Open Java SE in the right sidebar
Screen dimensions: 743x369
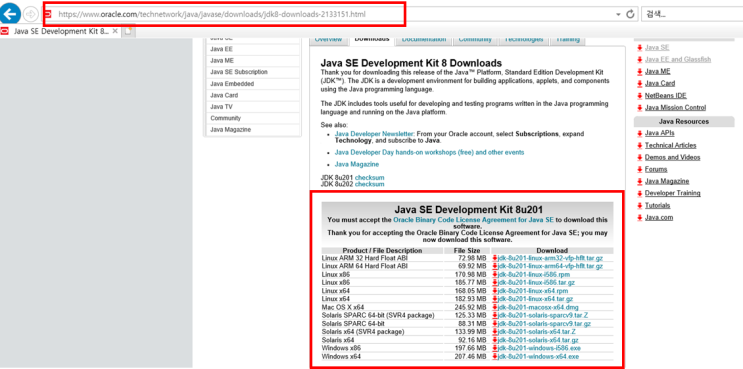coord(657,47)
